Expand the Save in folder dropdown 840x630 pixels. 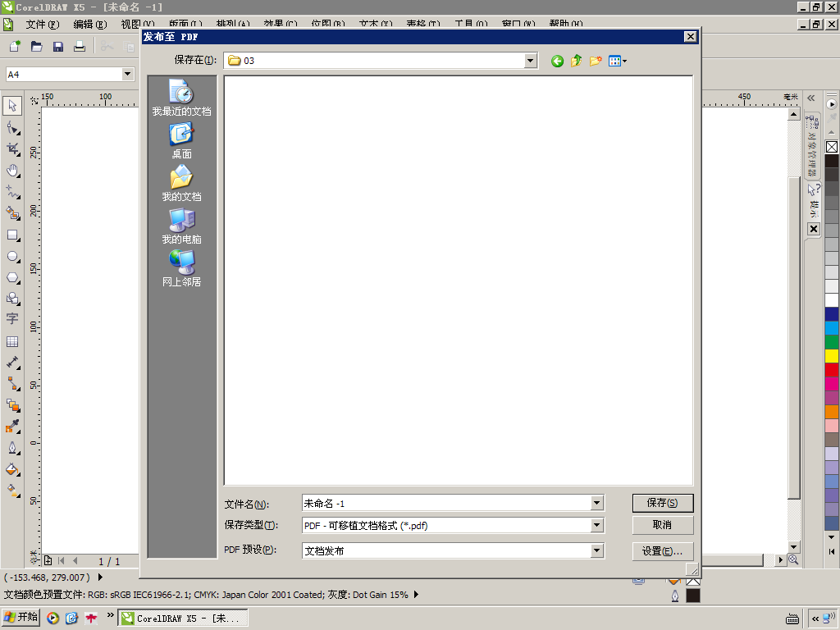[531, 61]
